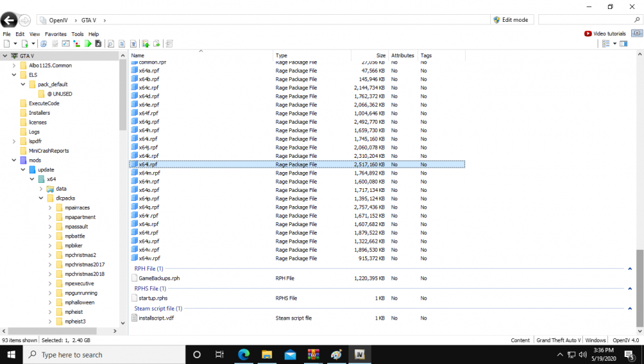
Task: Collapse the RPH File group
Action: [x=630, y=269]
